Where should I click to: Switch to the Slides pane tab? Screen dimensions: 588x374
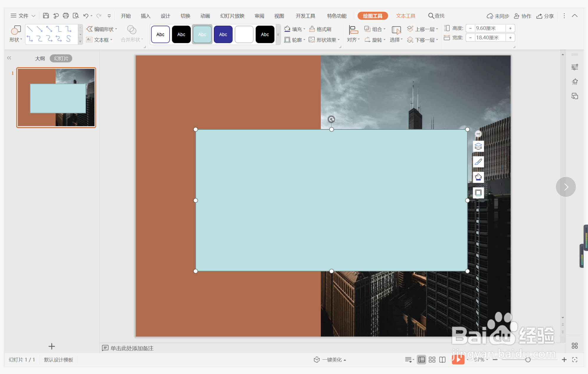(61, 58)
